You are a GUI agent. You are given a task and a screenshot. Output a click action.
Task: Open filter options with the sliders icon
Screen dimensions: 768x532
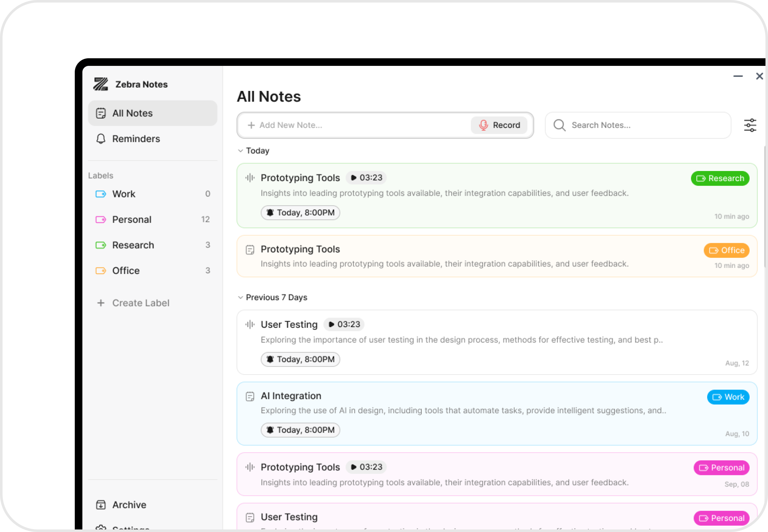click(x=750, y=125)
